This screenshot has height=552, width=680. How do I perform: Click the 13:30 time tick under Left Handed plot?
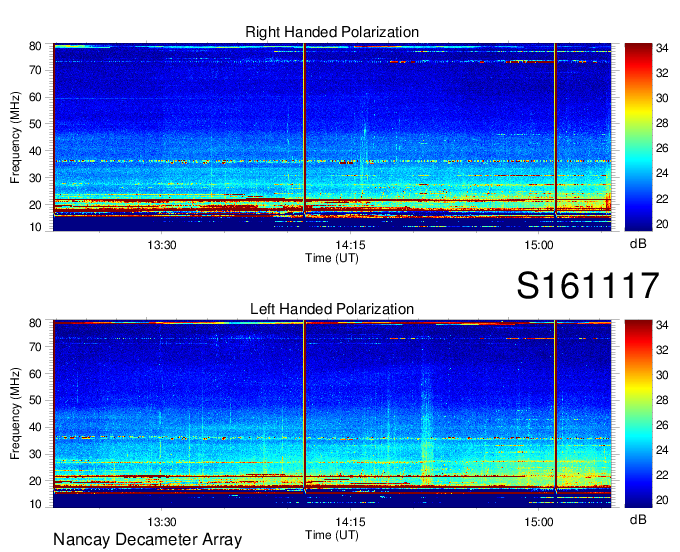coord(162,522)
